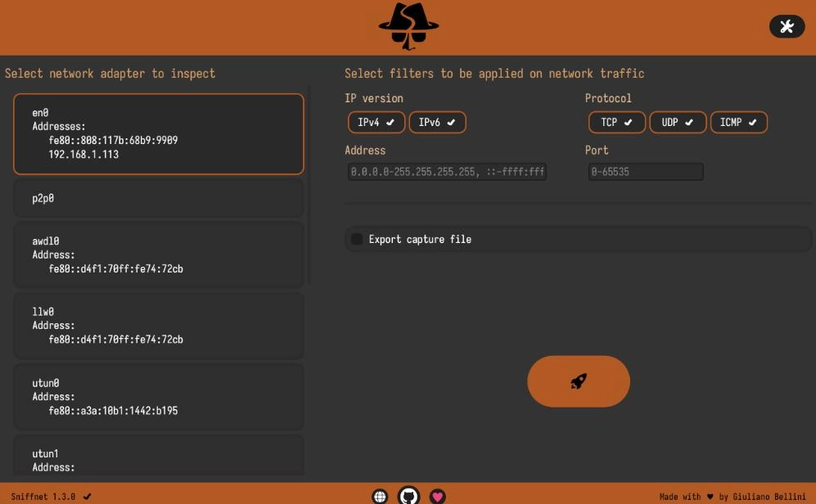
Task: Toggle the IPv4 filter
Action: (376, 123)
